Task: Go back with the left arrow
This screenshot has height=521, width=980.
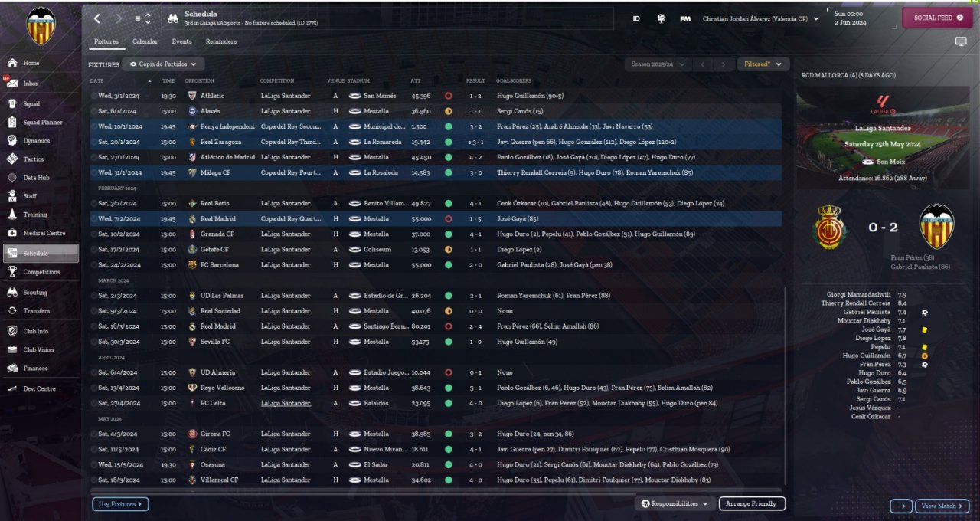Action: tap(96, 18)
